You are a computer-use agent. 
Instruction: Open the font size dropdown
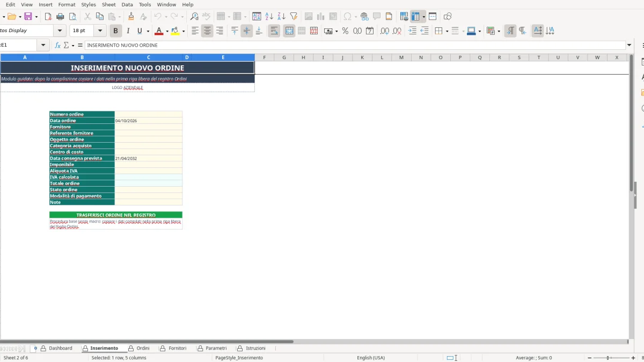coord(100,31)
